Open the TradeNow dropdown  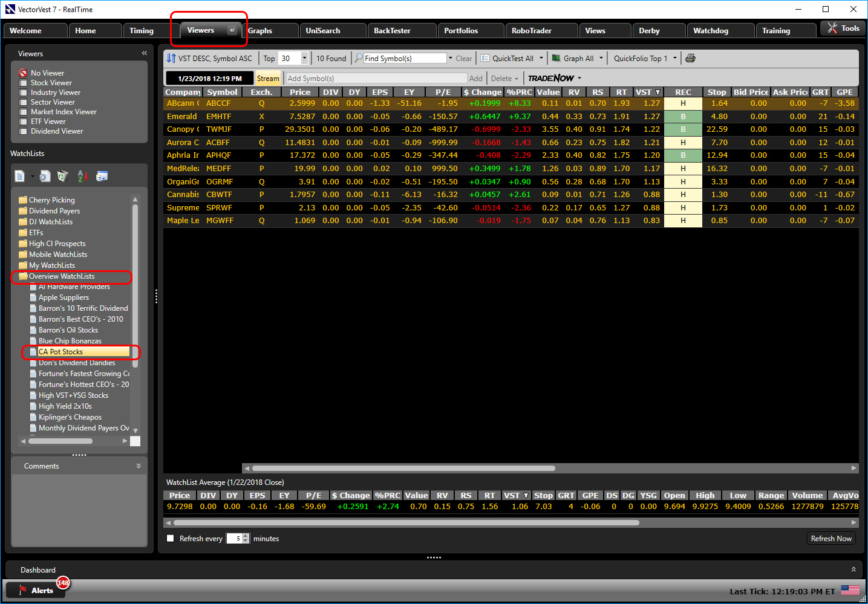(579, 79)
